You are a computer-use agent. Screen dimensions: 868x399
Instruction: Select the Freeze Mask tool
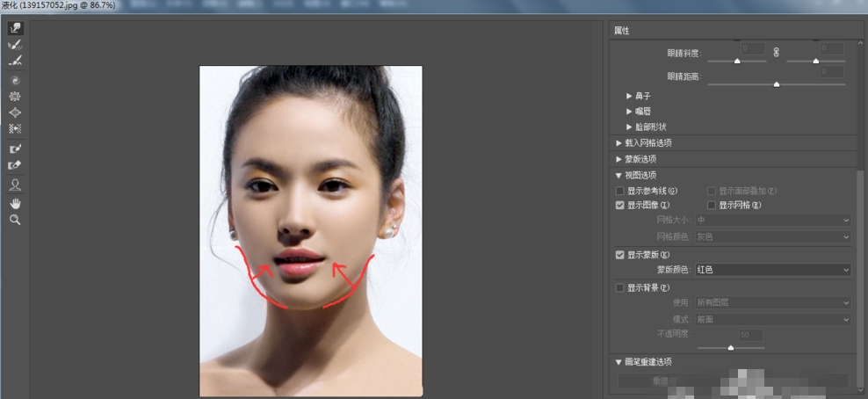tap(15, 149)
